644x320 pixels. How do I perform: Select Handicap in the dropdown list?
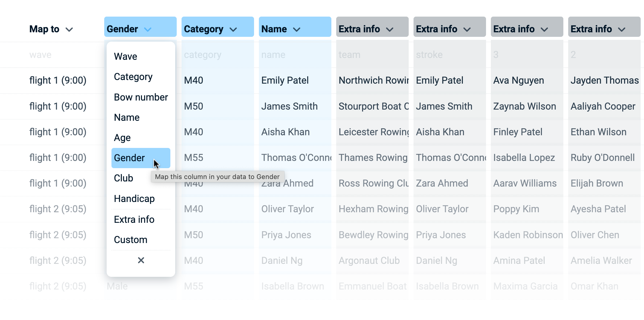(134, 199)
